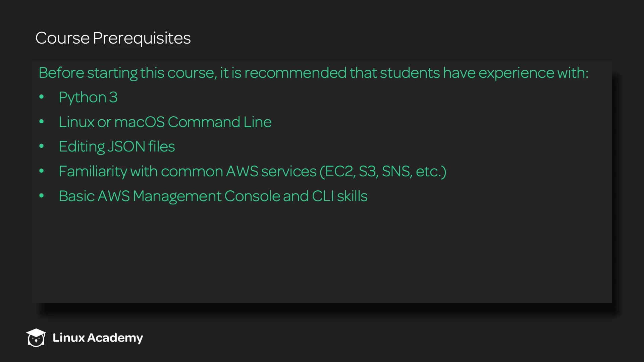Screen dimensions: 644x362
Task: Click the word recommended in the intro sentence
Action: (x=295, y=73)
